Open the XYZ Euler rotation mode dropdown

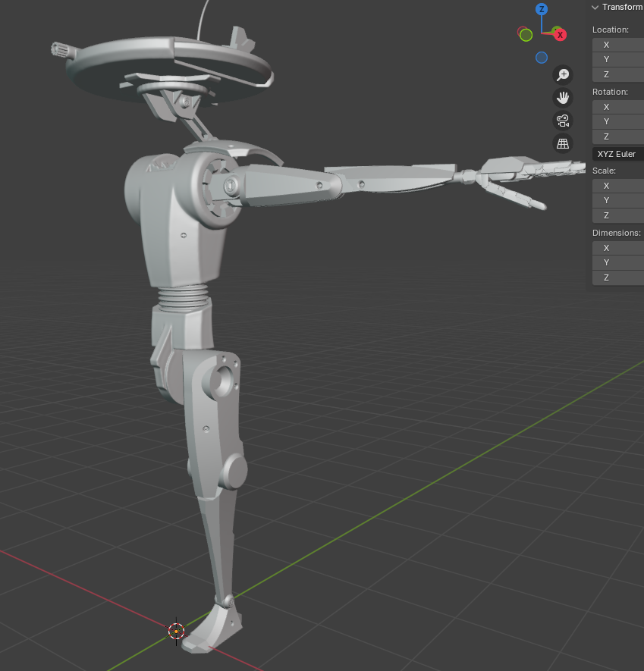(617, 154)
